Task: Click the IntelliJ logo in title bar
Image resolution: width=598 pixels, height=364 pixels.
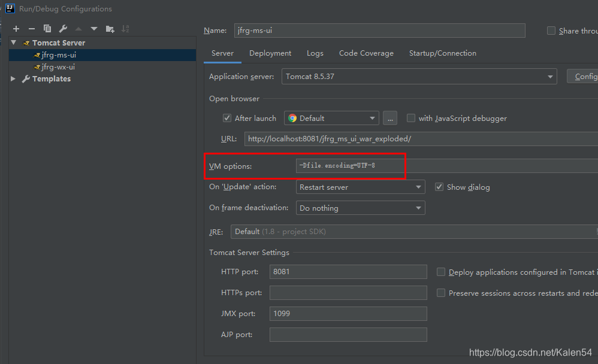Action: [x=10, y=8]
